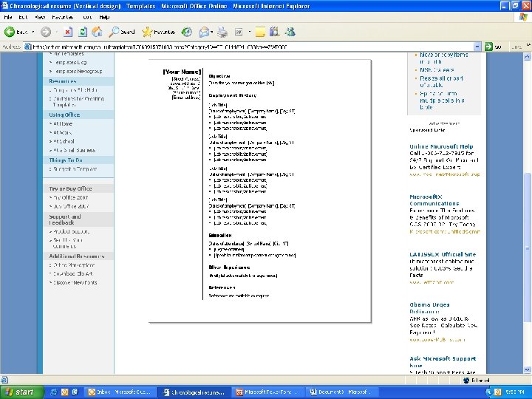Screen dimensions: 532x399
Task: Click the Forward navigation button
Action: click(x=46, y=32)
